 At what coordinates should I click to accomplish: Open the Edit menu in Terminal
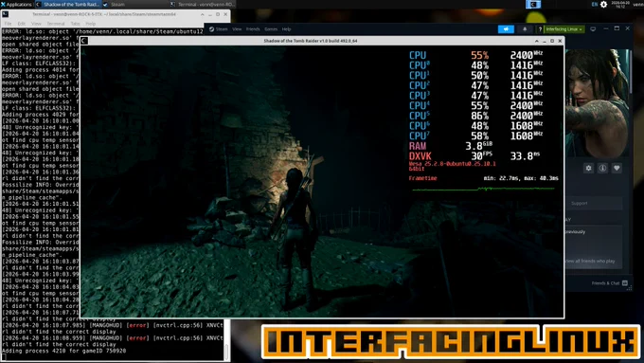click(22, 24)
